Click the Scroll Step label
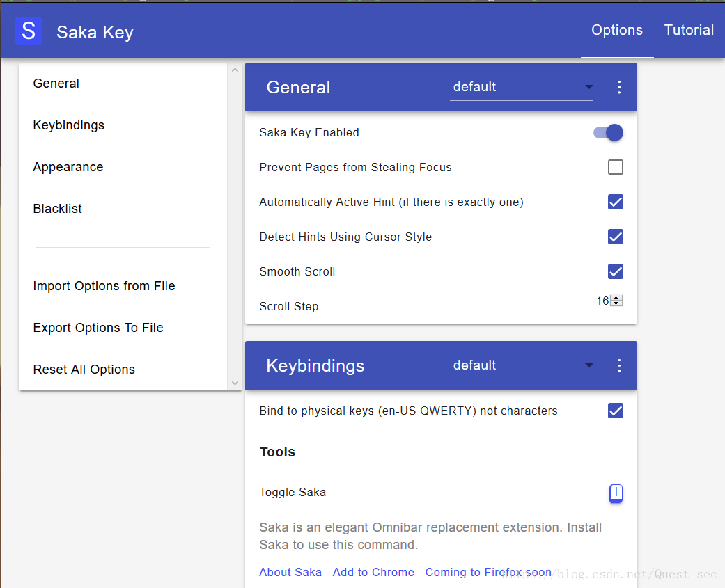 (289, 307)
